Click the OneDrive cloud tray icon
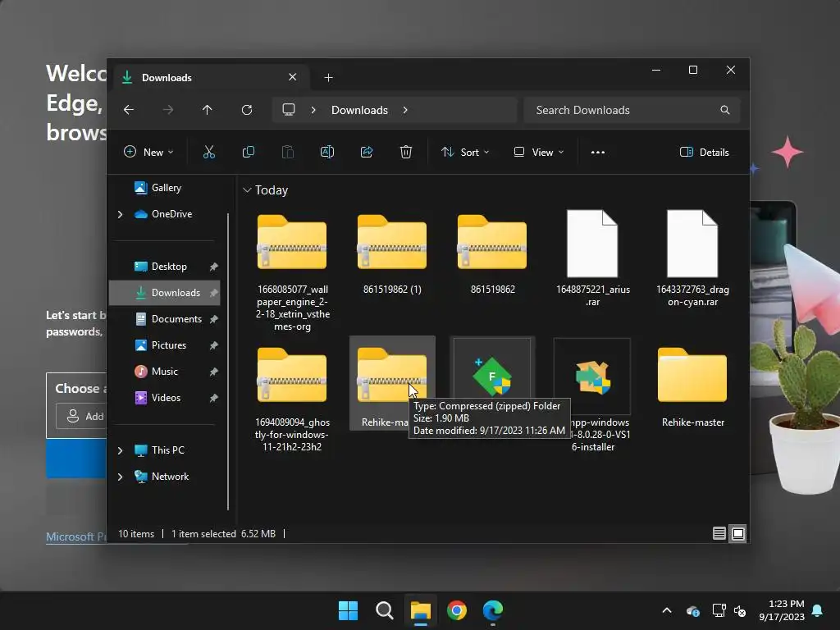 point(692,610)
